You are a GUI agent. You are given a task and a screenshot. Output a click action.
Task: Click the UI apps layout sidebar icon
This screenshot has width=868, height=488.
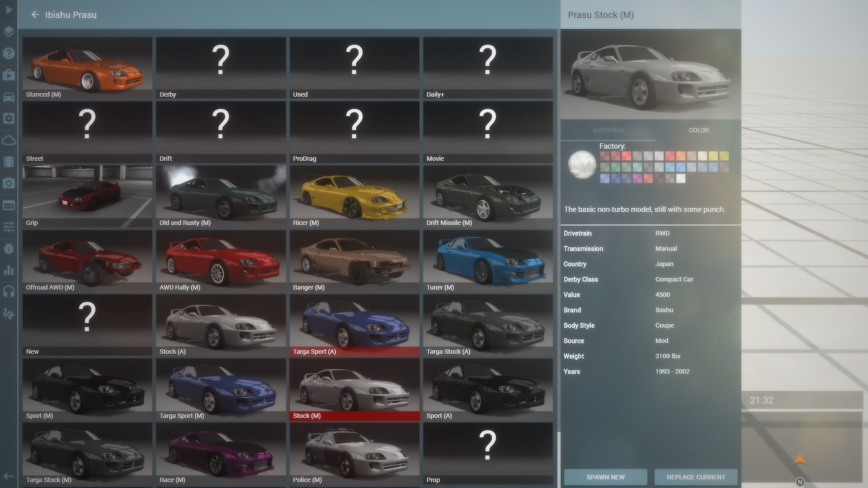9,205
